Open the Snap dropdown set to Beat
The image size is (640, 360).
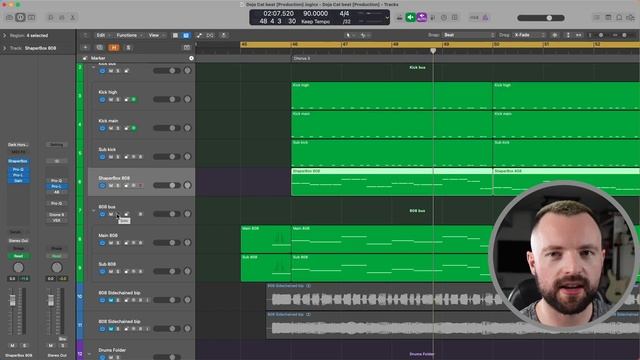pos(469,35)
